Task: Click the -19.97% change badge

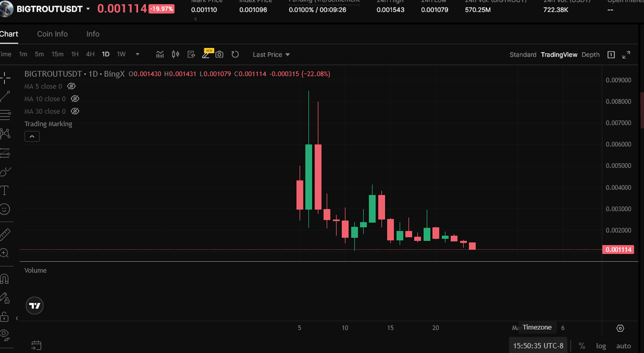Action: (x=162, y=9)
